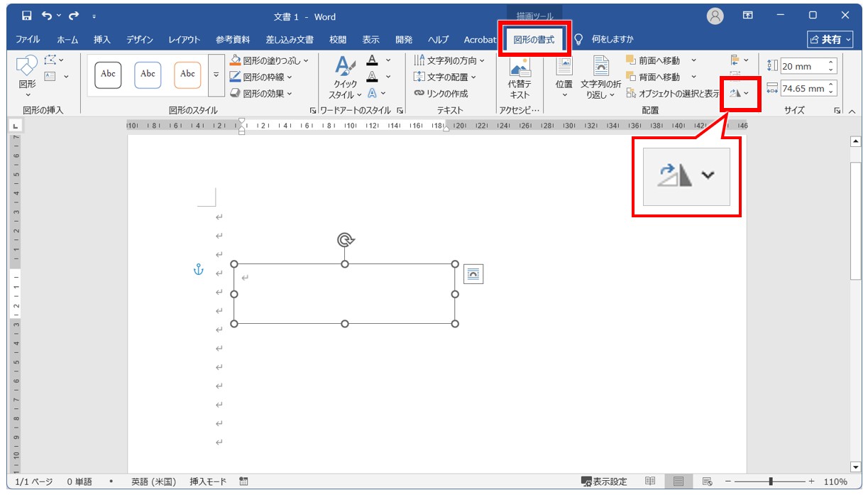
Task: Open the サイズ size dialog launcher
Action: [x=837, y=111]
